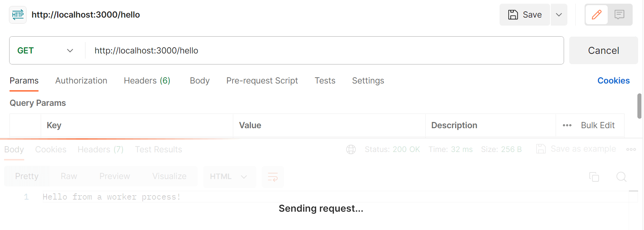644x230 pixels.
Task: Open response more-options ellipsis menu
Action: pos(631,149)
